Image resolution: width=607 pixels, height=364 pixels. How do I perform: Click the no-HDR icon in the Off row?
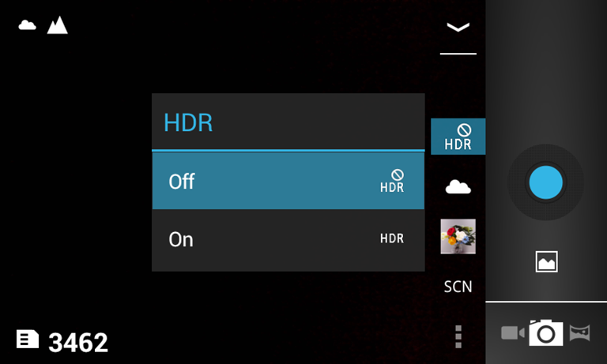392,181
